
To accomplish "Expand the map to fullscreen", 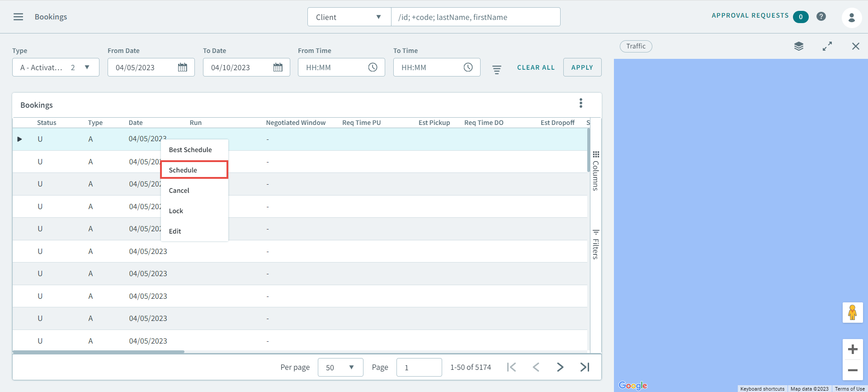I will click(827, 46).
